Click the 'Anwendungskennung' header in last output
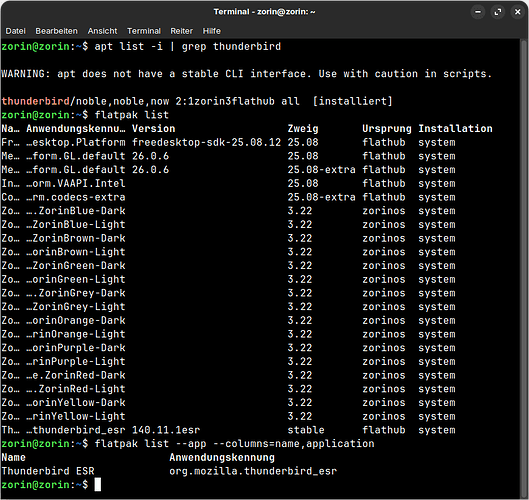The image size is (529, 500). [222, 457]
